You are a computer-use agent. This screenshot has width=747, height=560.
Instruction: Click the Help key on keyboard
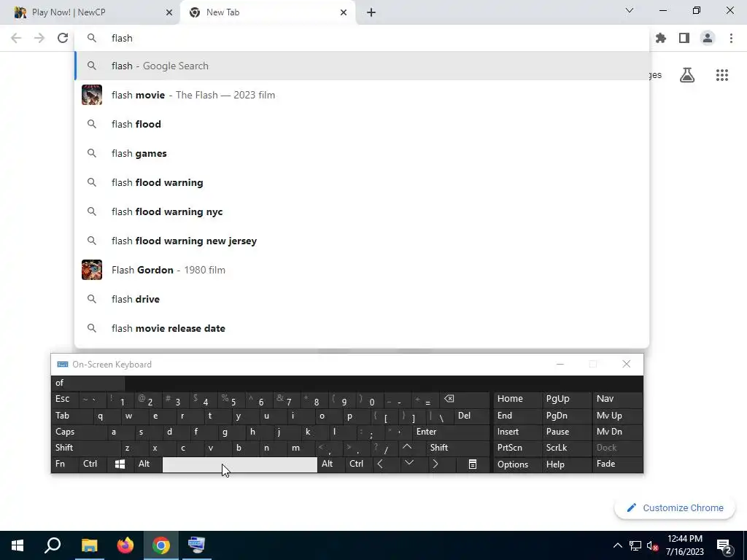[x=565, y=464]
